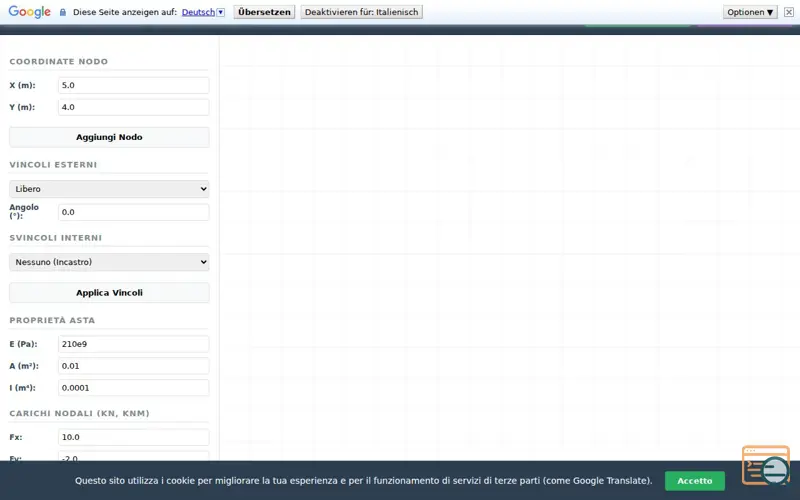Click the SVINCOLI INTERNI heading
This screenshot has width=800, height=500.
56,238
